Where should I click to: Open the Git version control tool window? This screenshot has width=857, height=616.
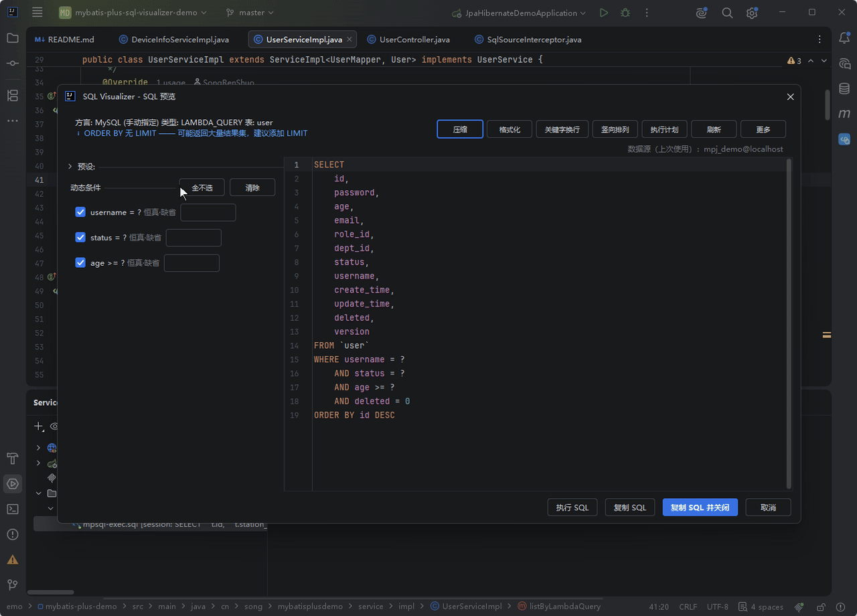coord(13,585)
